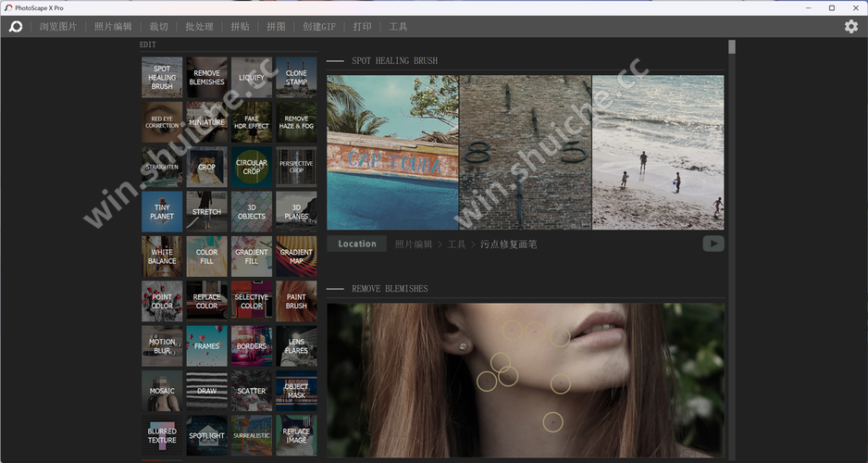Open the Lens Flares tile
This screenshot has width=868, height=463.
click(296, 346)
